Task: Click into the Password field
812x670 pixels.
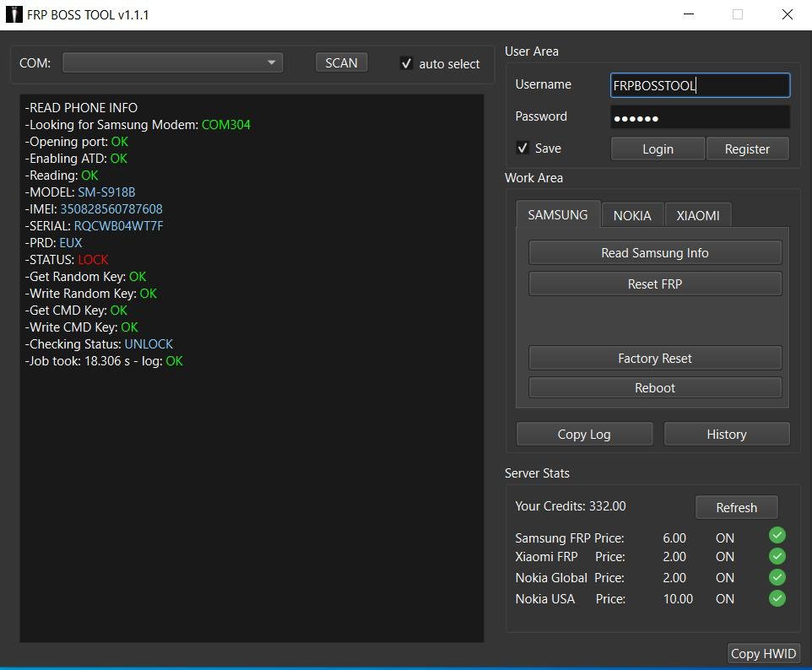Action: 700,117
